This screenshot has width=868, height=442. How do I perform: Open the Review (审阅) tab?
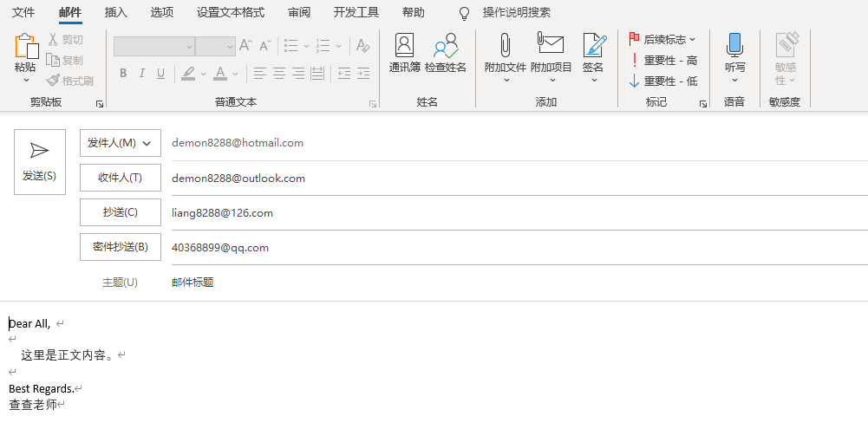pos(299,12)
